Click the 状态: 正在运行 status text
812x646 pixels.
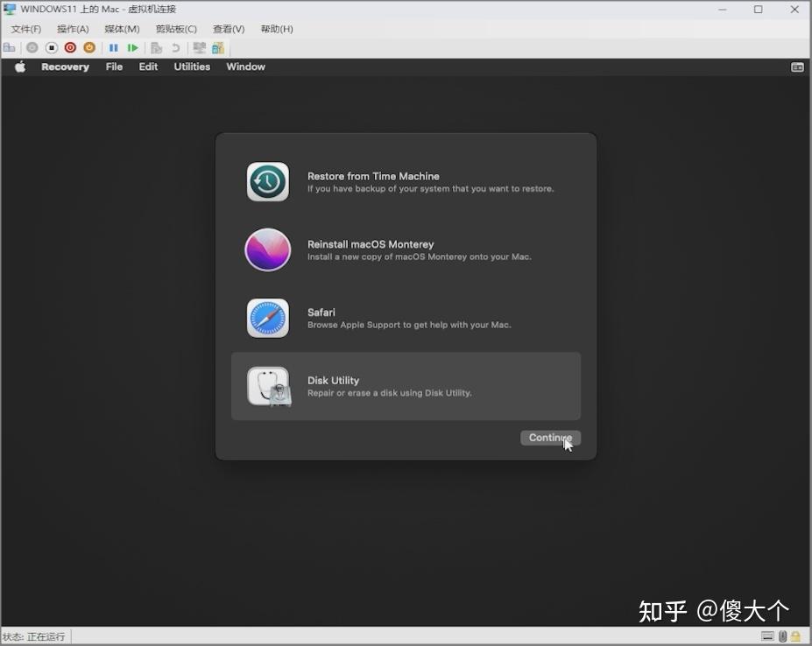(33, 636)
